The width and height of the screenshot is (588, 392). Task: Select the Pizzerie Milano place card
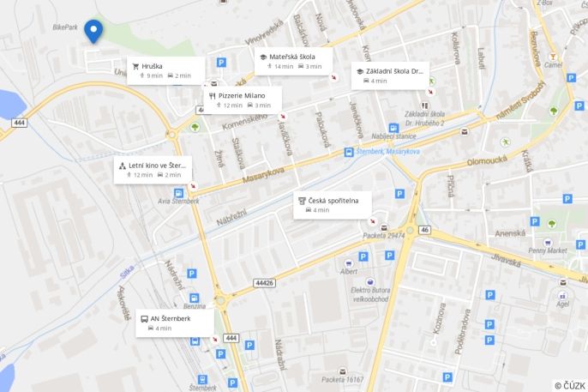243,100
